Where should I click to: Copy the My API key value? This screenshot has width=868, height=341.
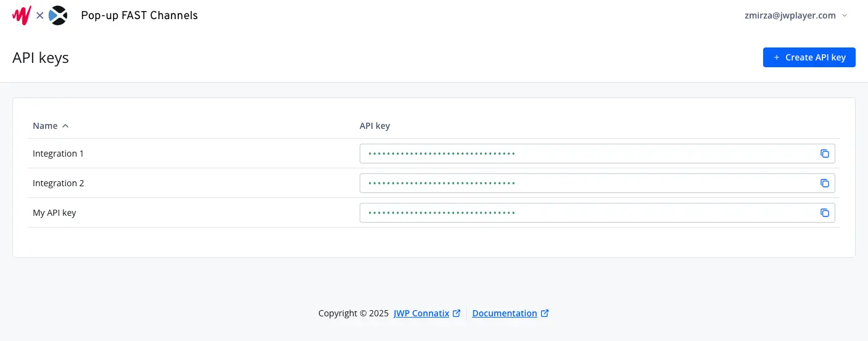824,213
